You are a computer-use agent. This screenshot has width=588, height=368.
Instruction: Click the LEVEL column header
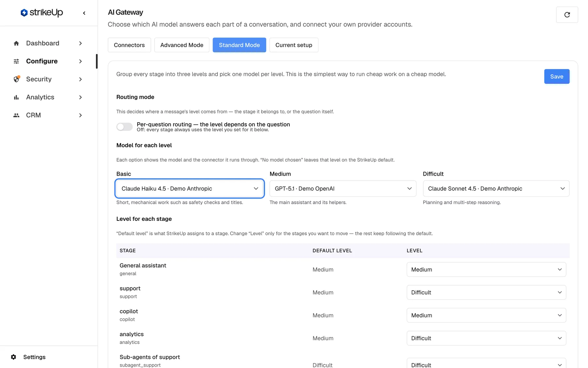coord(415,251)
